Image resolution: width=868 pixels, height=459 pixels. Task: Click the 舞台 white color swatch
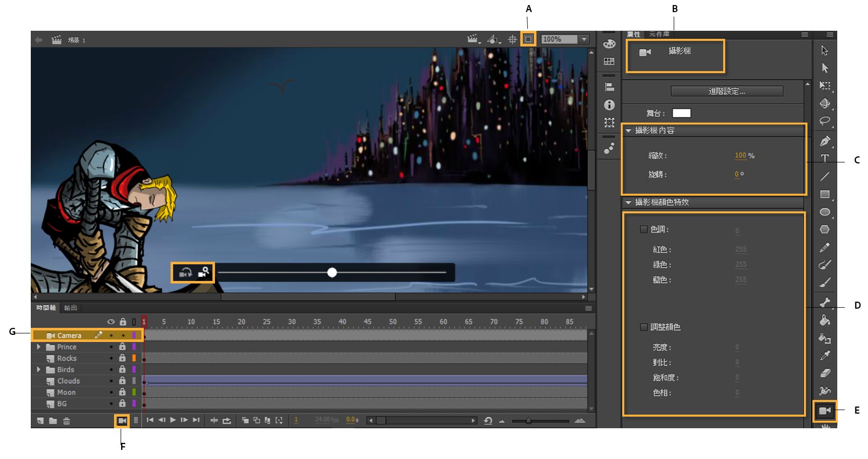pos(681,113)
